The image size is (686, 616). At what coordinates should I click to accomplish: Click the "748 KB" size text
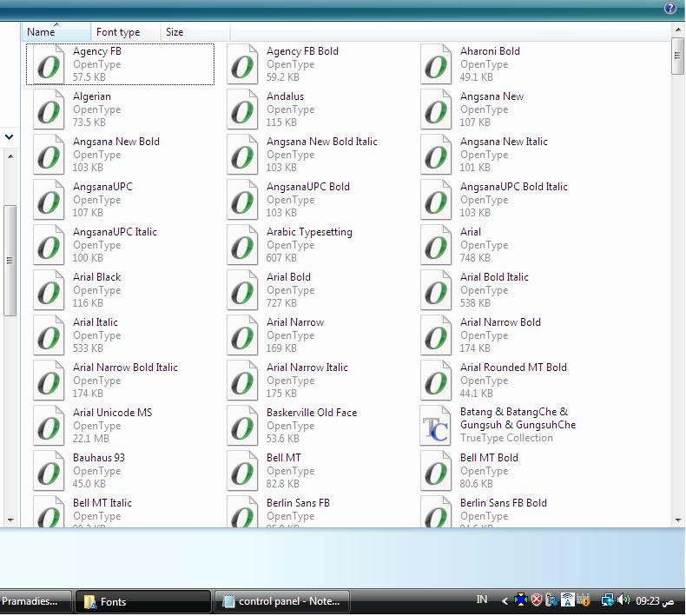click(x=475, y=257)
